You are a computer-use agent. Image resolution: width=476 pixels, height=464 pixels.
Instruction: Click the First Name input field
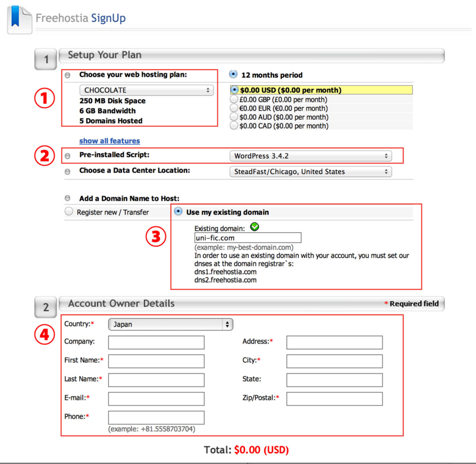pyautogui.click(x=156, y=362)
